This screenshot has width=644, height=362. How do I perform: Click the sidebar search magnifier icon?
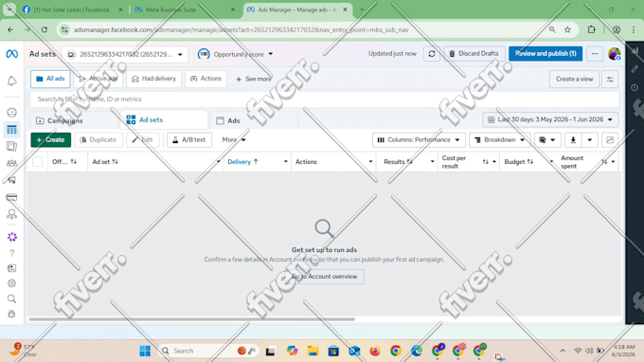tap(11, 299)
